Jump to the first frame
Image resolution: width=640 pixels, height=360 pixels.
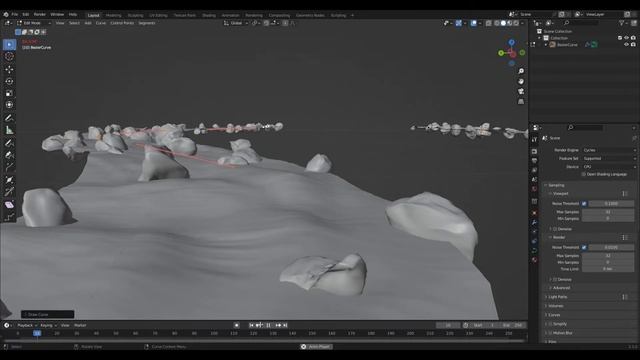click(x=251, y=325)
